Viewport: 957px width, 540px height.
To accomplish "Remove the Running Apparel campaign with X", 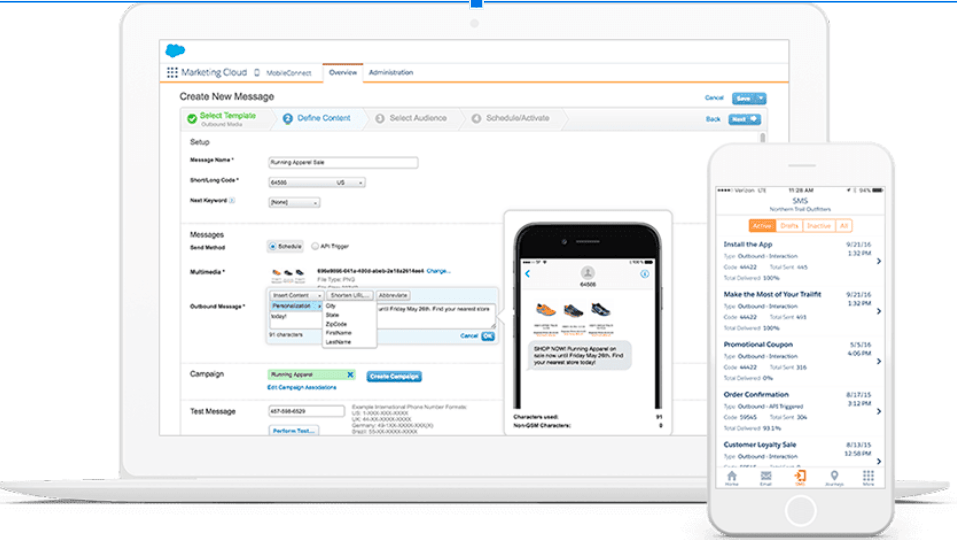I will pos(350,374).
